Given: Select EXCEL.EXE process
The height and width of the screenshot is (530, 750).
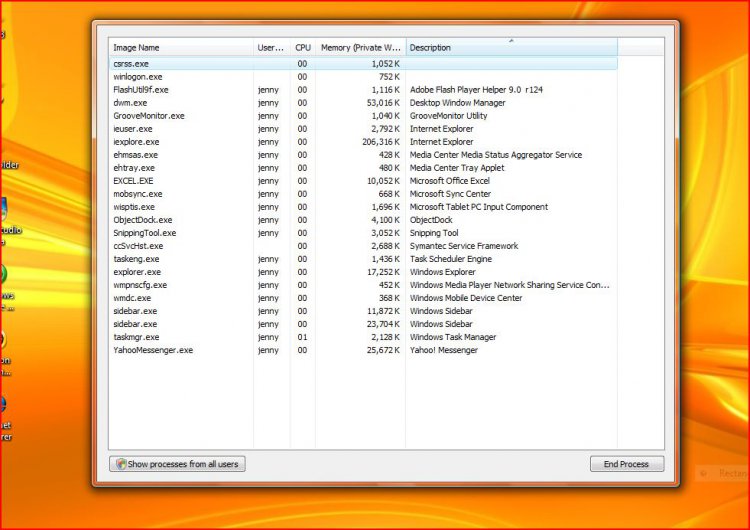Looking at the screenshot, I should [x=363, y=181].
